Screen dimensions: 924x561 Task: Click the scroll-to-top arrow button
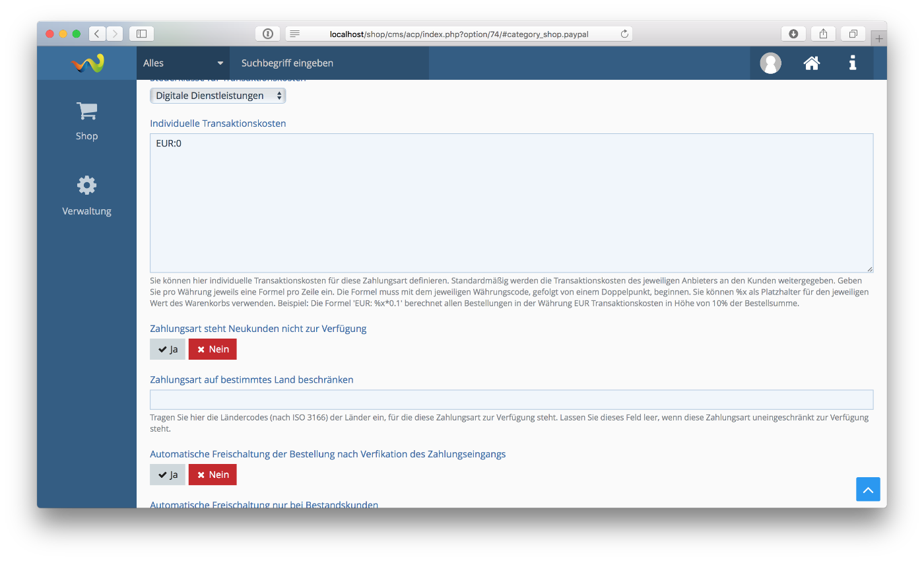(x=868, y=490)
